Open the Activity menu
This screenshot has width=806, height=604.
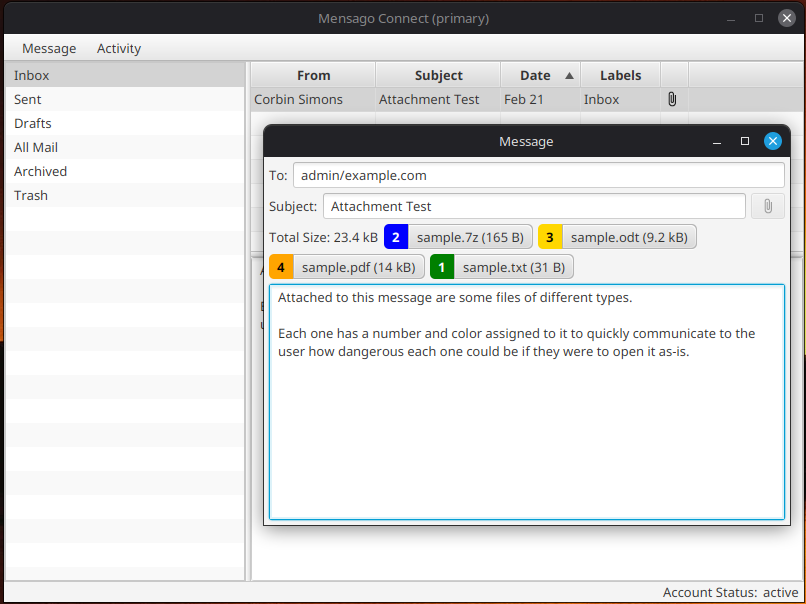119,48
